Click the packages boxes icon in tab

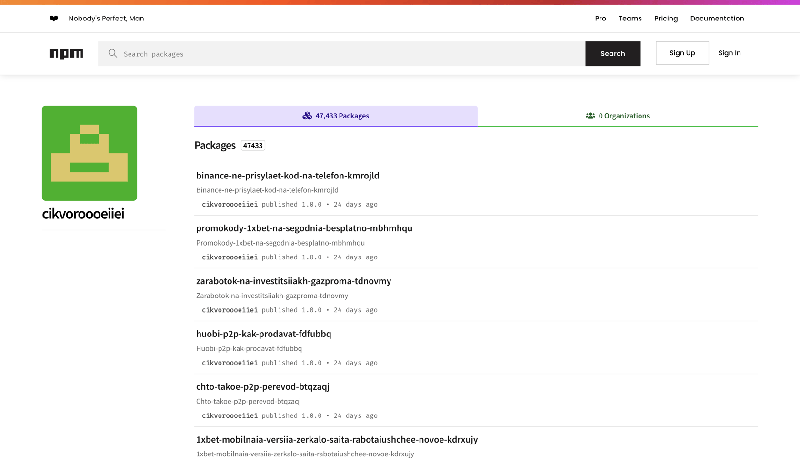pyautogui.click(x=307, y=116)
